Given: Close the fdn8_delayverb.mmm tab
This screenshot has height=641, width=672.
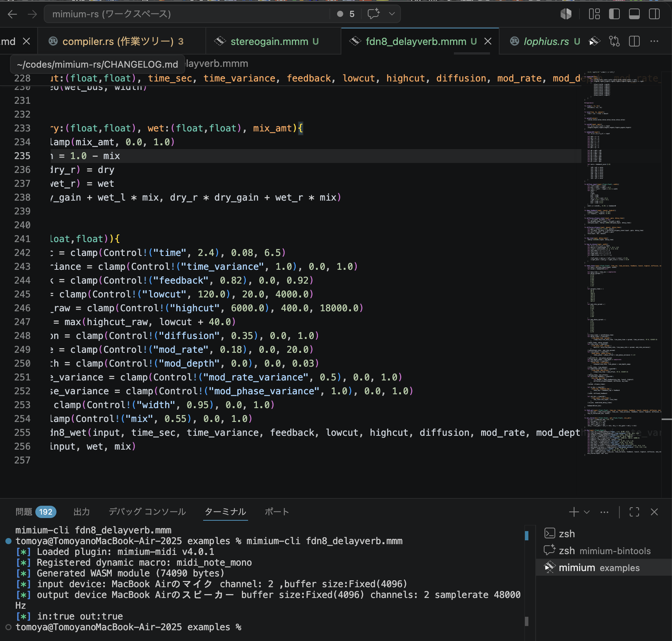Looking at the screenshot, I should click(488, 41).
